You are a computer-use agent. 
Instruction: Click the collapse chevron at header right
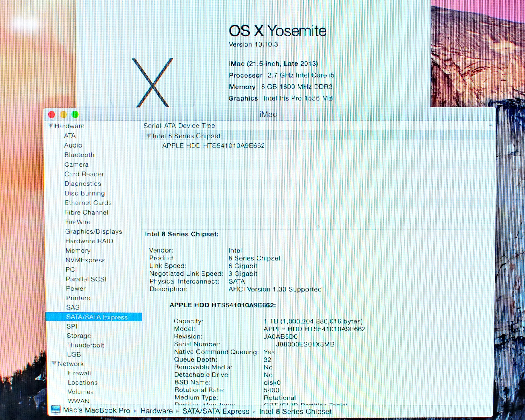491,126
